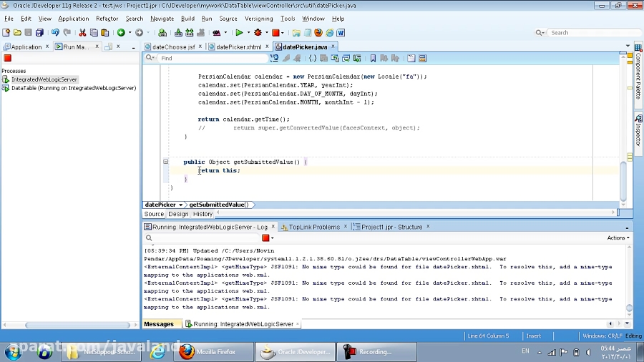Click the Find field in code editor
Image resolution: width=644 pixels, height=362 pixels.
coord(213,58)
